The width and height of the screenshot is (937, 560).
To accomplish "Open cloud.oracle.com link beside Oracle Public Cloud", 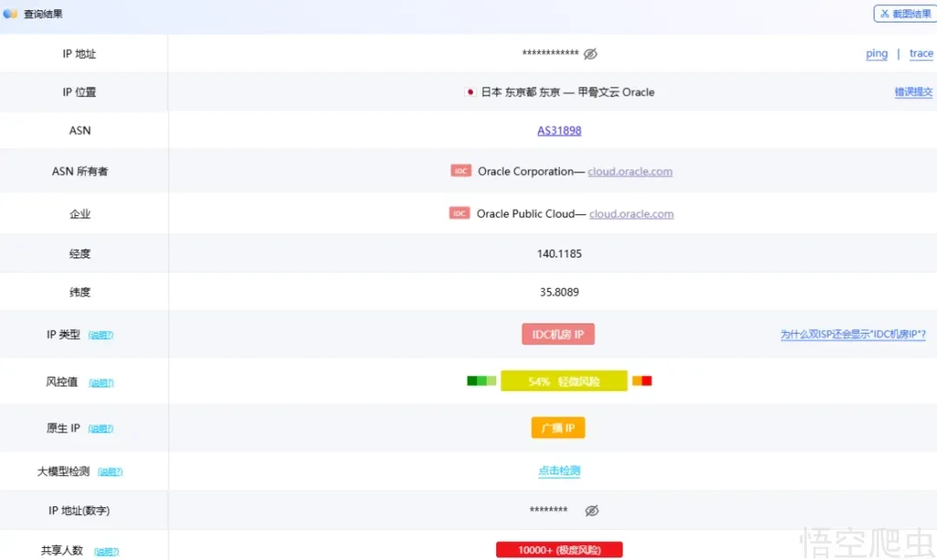I will point(632,214).
